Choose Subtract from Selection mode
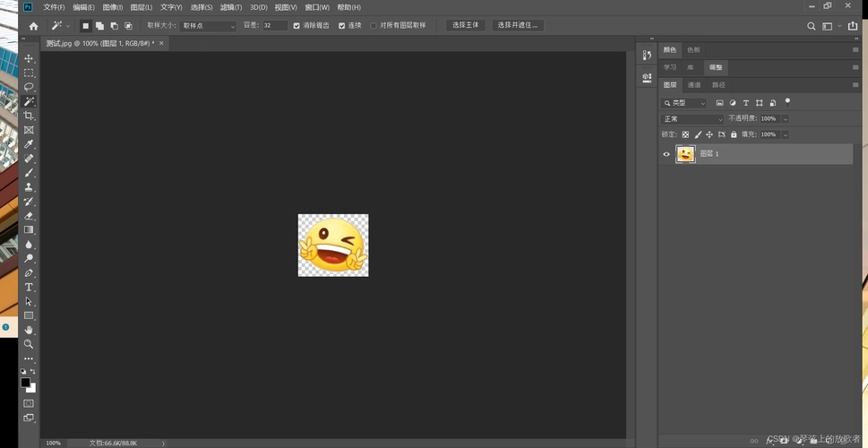Screen dimensions: 868x448 [114, 25]
